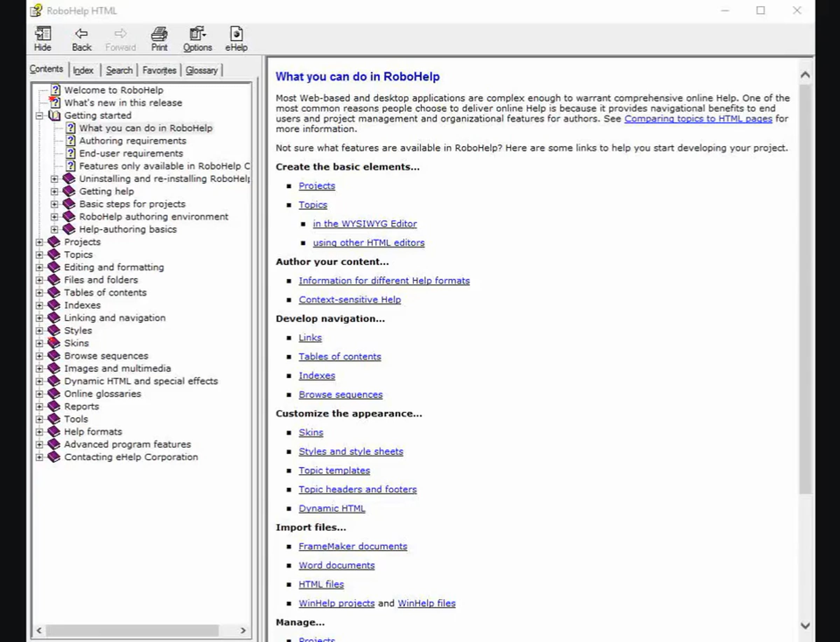Expand the Tools tree node
The width and height of the screenshot is (840, 642).
coord(39,419)
